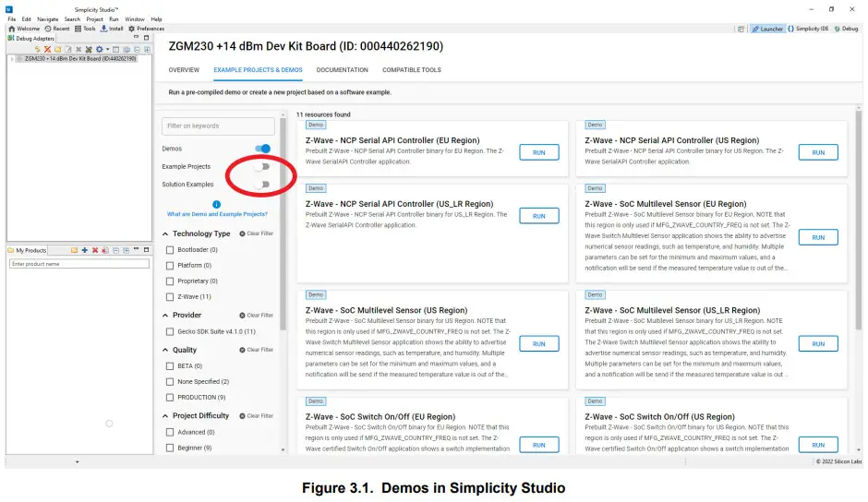Click the results list vertical scrollbar
868x502 pixels.
(859, 221)
